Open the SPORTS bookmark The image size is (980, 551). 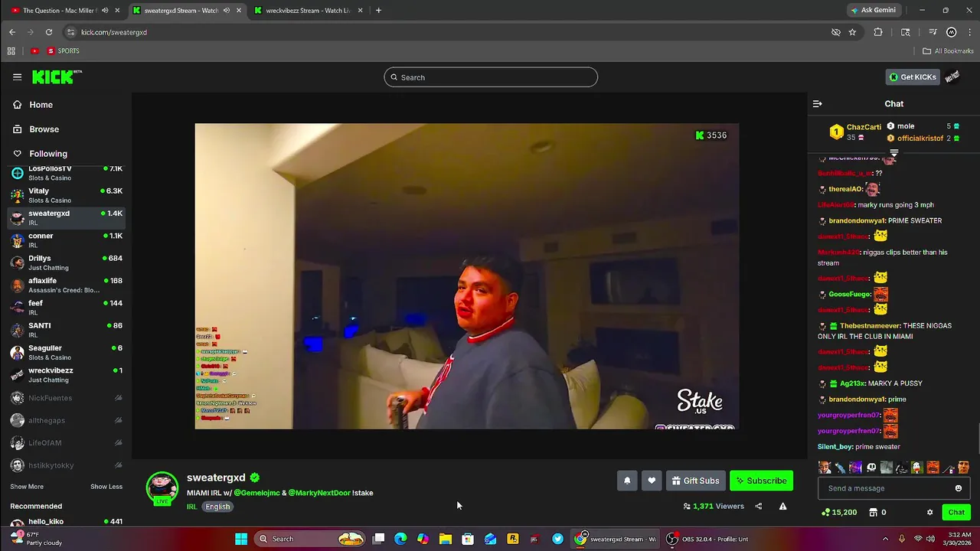pyautogui.click(x=64, y=51)
